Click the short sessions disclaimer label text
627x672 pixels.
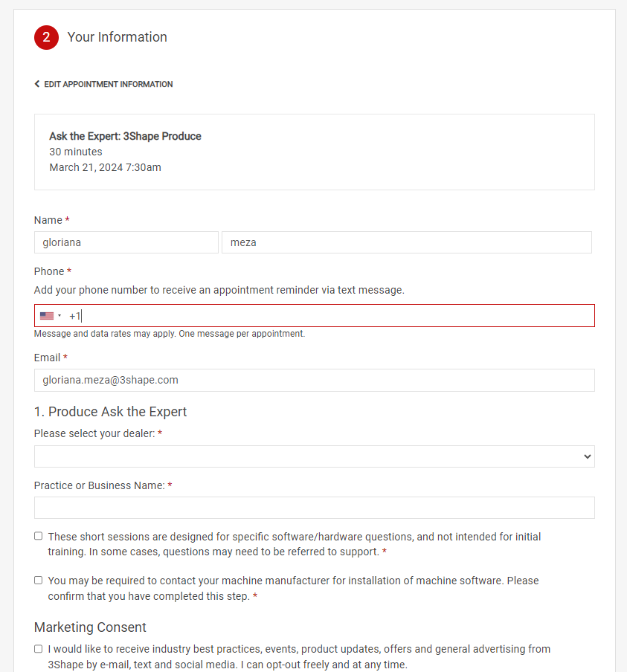click(x=294, y=544)
